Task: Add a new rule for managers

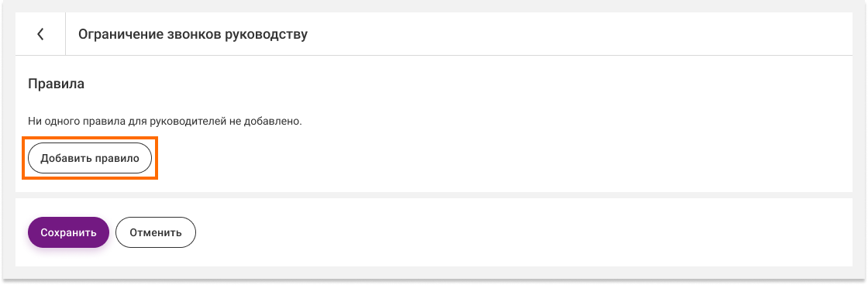Action: tap(90, 158)
